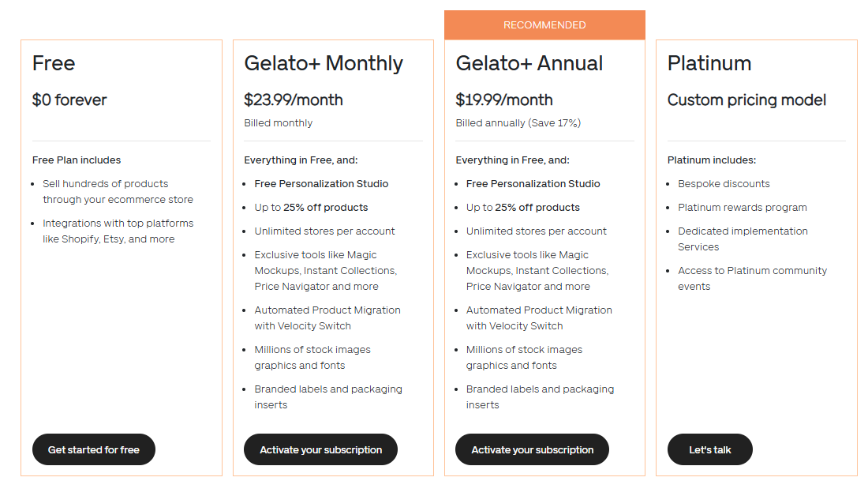
Task: Activate the Gelato+ Annual subscription button
Action: point(532,449)
